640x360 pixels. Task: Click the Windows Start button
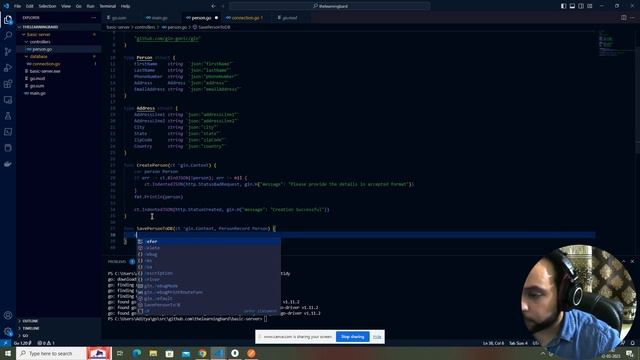click(x=8, y=353)
